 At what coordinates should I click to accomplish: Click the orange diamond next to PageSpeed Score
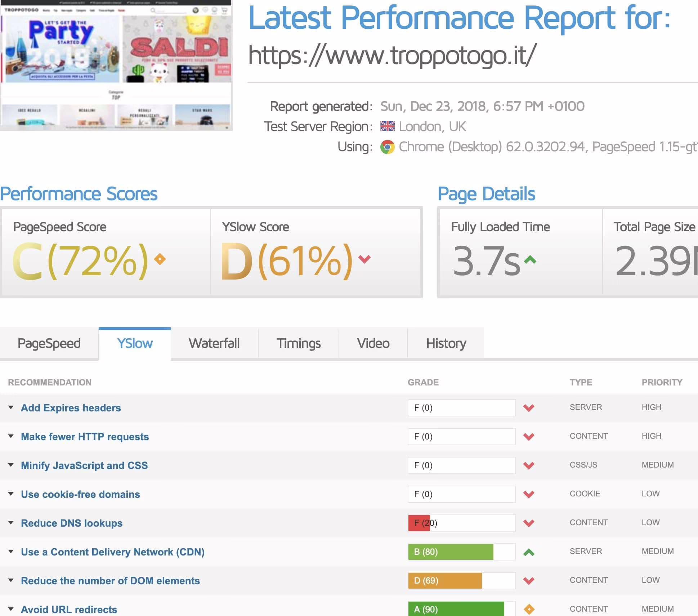159,259
